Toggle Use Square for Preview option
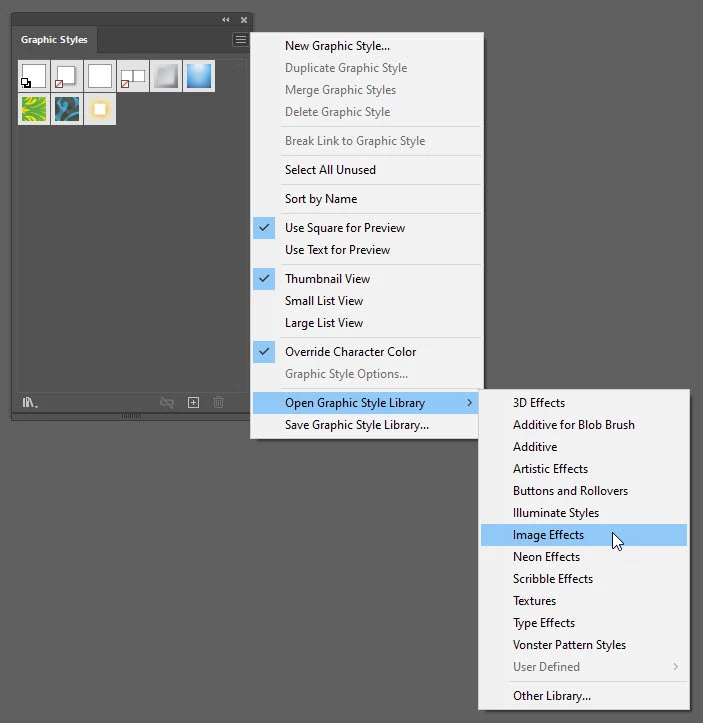Screen dimensions: 703x723 pos(367,228)
